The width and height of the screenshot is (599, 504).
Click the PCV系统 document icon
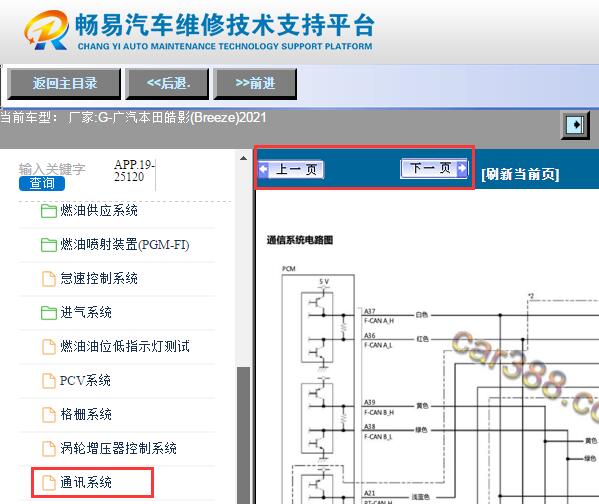49,381
